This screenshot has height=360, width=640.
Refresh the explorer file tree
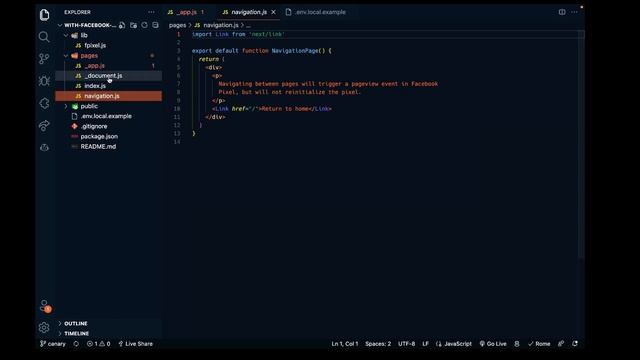[144, 25]
